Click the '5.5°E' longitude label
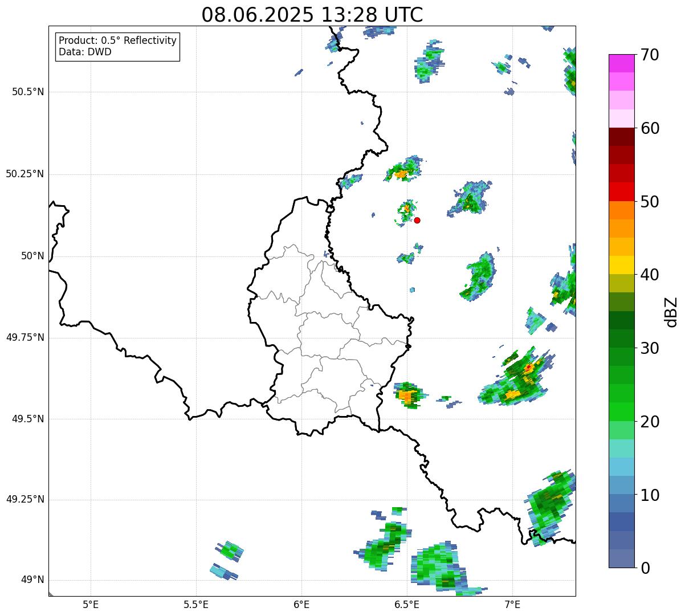The height and width of the screenshot is (616, 685). (x=196, y=604)
